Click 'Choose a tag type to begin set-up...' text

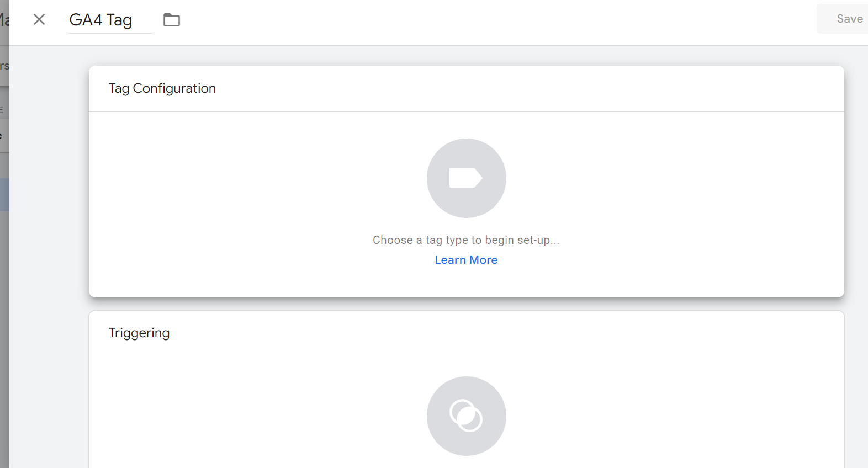[466, 240]
